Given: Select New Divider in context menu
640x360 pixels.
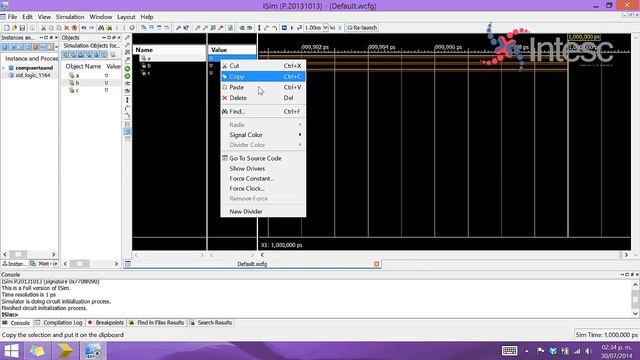Looking at the screenshot, I should pyautogui.click(x=263, y=211).
